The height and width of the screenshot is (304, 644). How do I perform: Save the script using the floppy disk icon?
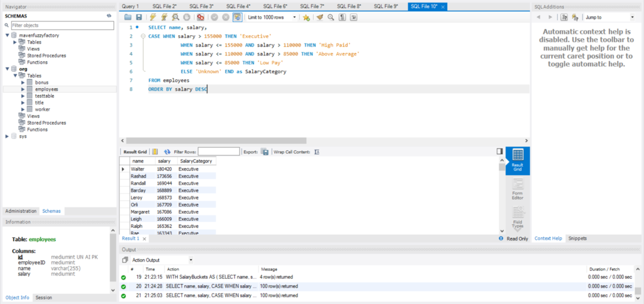click(139, 17)
